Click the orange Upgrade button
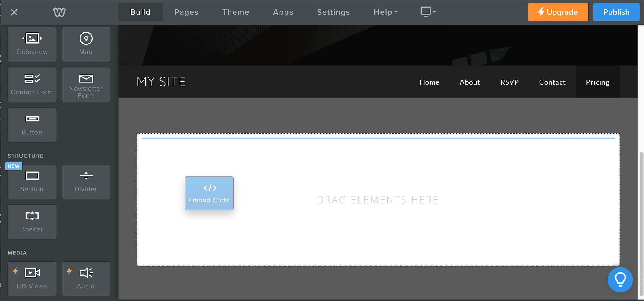 click(x=558, y=12)
